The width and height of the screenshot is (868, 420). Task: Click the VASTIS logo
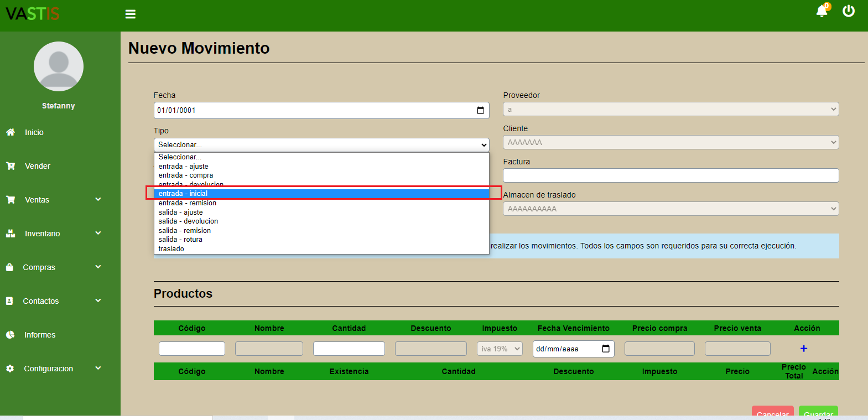[x=33, y=14]
